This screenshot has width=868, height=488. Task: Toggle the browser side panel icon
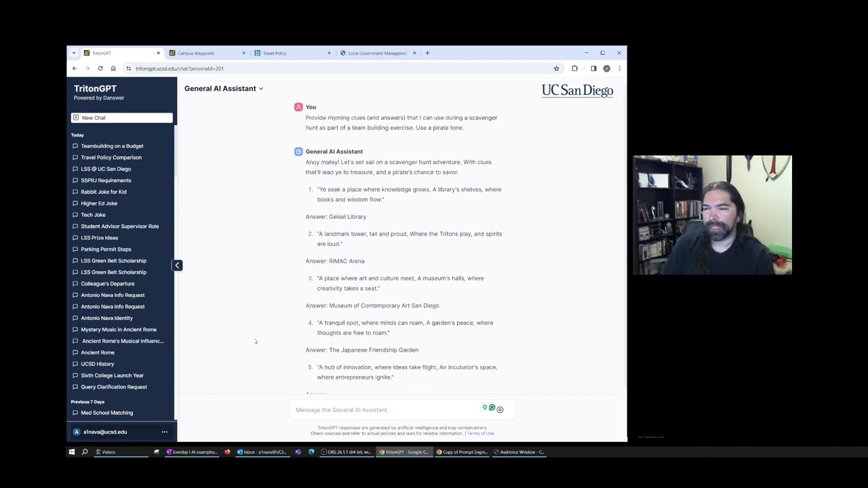click(593, 68)
